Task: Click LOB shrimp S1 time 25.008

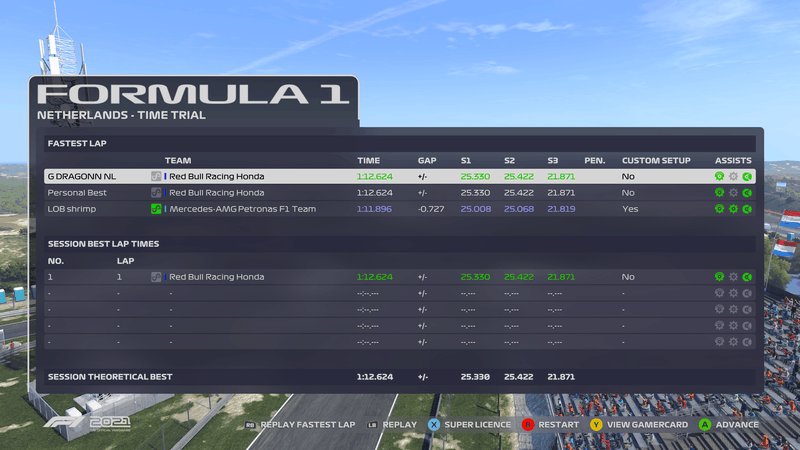Action: 476,209
